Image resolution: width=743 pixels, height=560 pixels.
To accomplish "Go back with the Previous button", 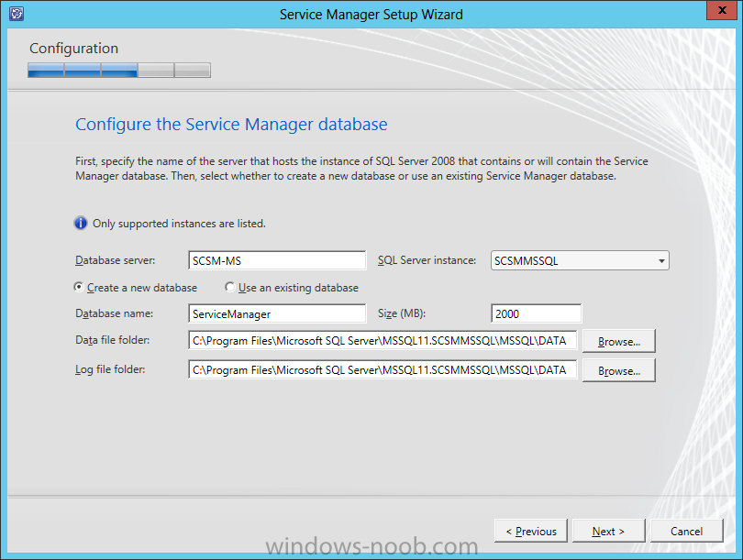I will (x=531, y=531).
